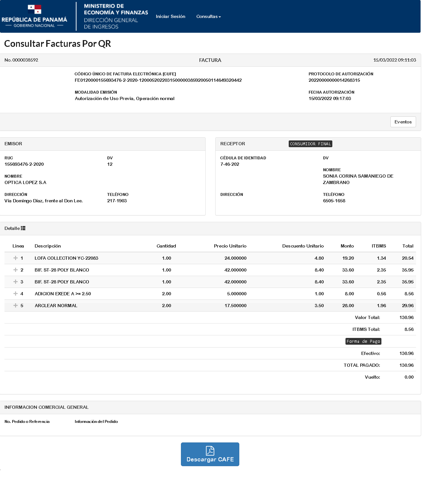Open the Consultas dropdown menu
Screen dimensions: 426x504
coord(208,16)
